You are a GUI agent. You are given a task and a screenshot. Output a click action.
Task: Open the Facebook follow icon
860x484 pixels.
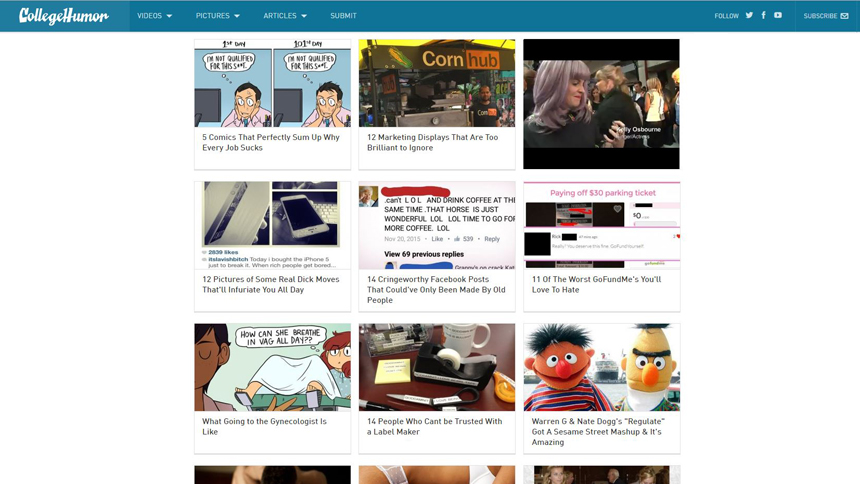763,16
